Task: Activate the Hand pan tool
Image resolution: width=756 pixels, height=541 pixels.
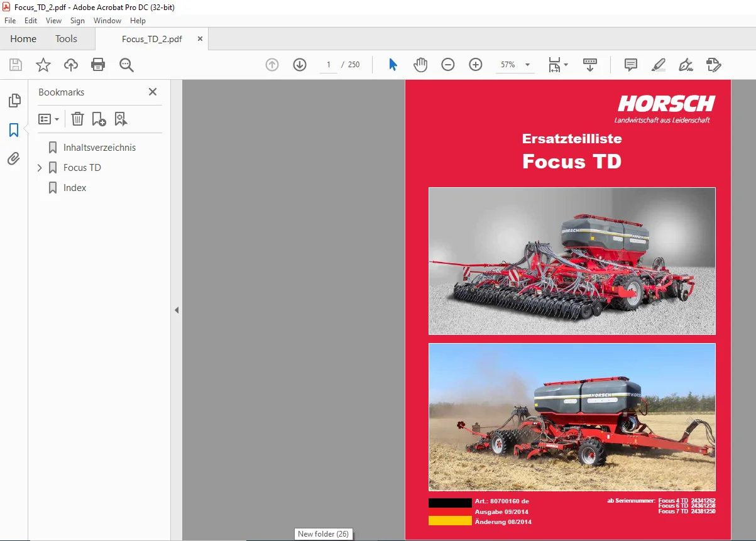Action: (x=420, y=65)
